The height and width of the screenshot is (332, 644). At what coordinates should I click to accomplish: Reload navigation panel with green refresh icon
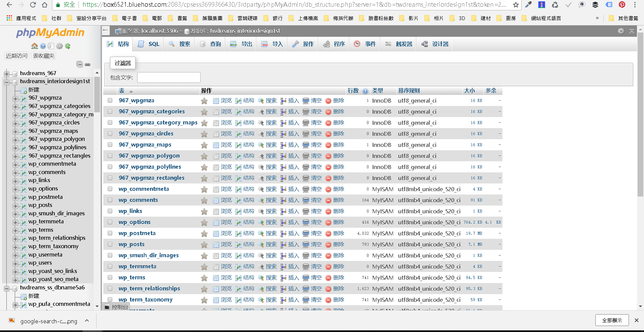[x=68, y=46]
